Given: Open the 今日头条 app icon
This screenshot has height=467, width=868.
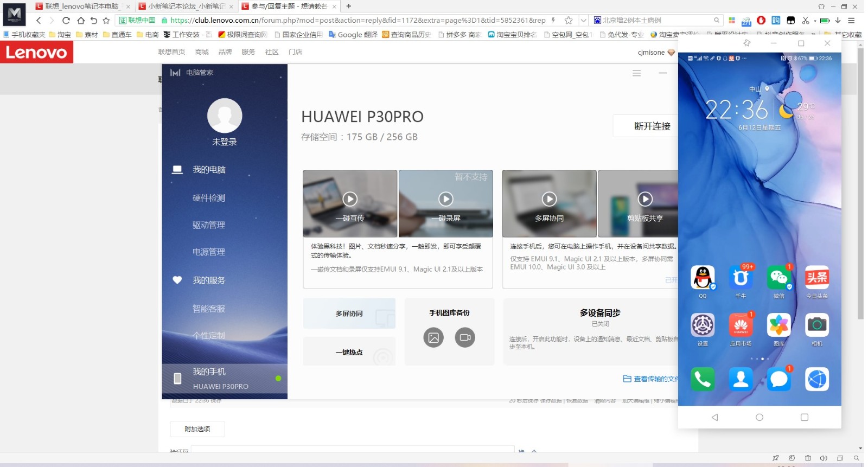Looking at the screenshot, I should (x=817, y=278).
